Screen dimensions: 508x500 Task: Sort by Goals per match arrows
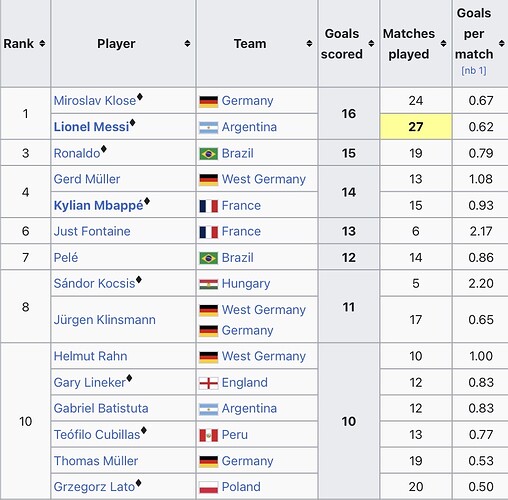pyautogui.click(x=502, y=43)
